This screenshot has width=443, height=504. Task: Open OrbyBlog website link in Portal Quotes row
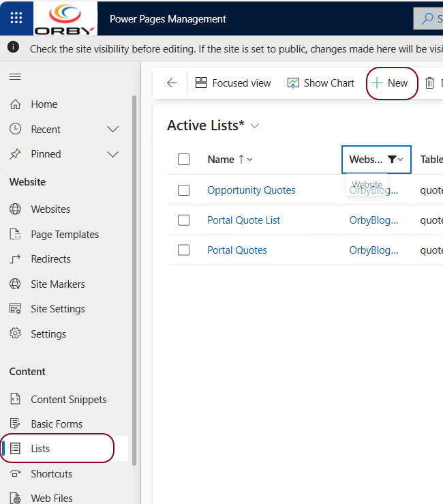click(x=373, y=250)
